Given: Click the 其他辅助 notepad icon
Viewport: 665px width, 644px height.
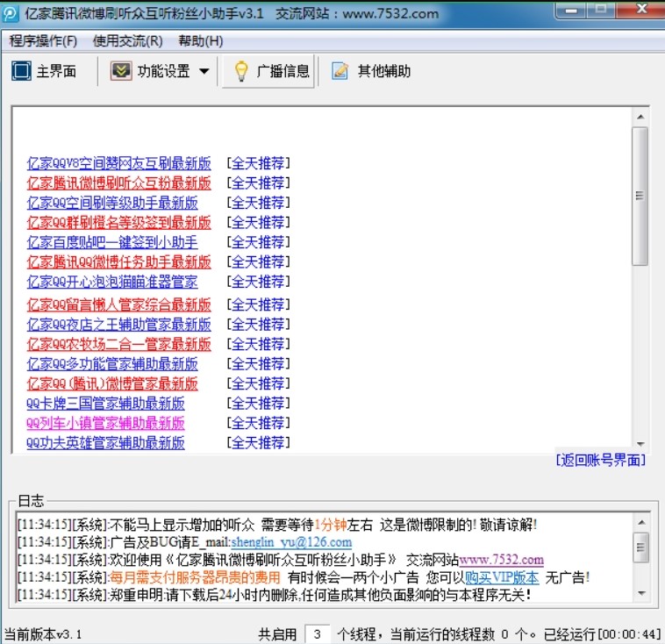Looking at the screenshot, I should 340,71.
